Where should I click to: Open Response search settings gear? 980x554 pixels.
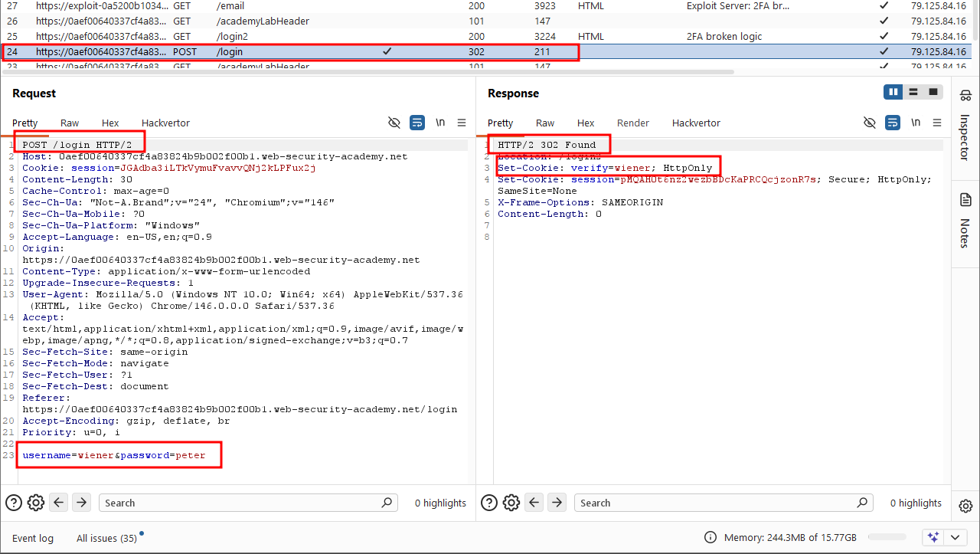[511, 503]
